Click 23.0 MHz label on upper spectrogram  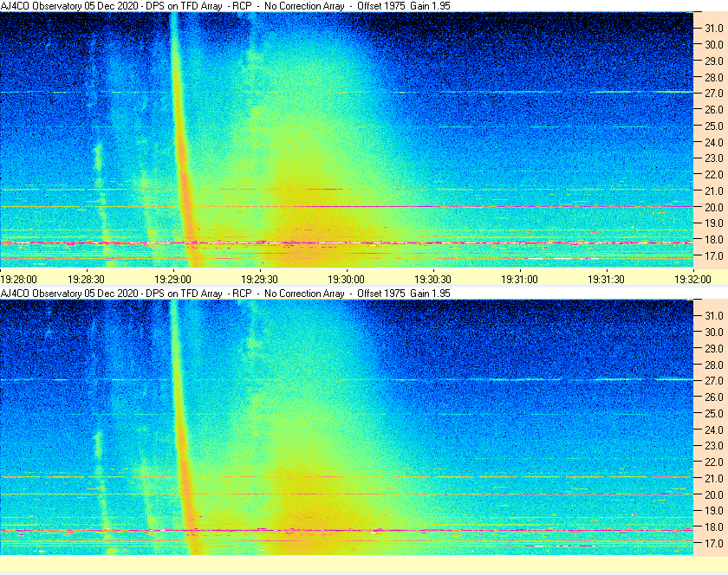click(714, 158)
